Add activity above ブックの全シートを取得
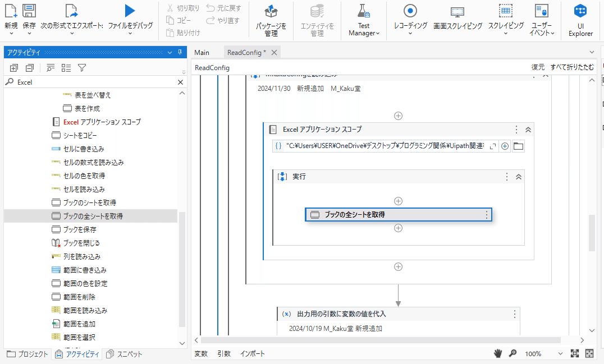604x364 pixels. pos(399,201)
